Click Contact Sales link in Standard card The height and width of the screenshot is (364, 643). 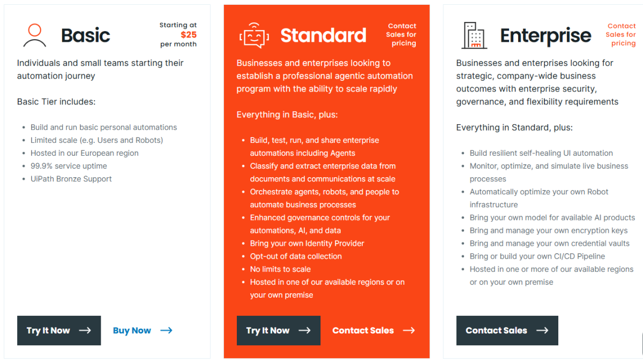(363, 330)
